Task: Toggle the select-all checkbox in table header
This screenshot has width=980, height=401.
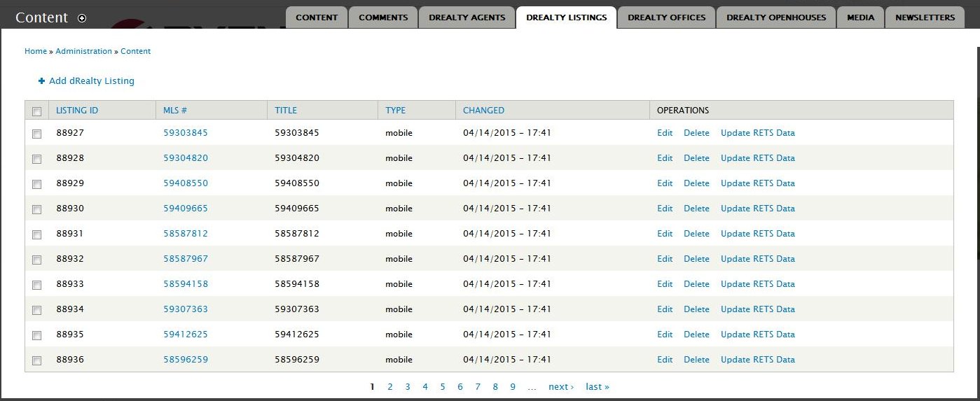Action: point(36,111)
